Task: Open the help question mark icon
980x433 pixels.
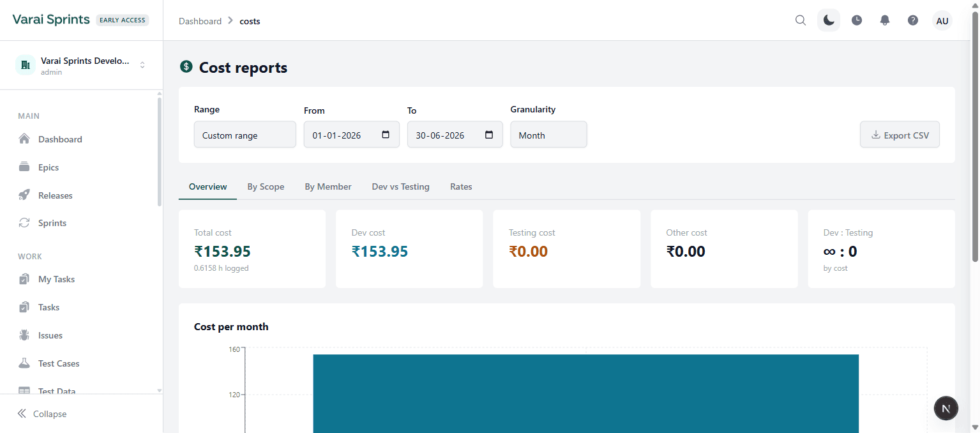Action: (x=913, y=20)
